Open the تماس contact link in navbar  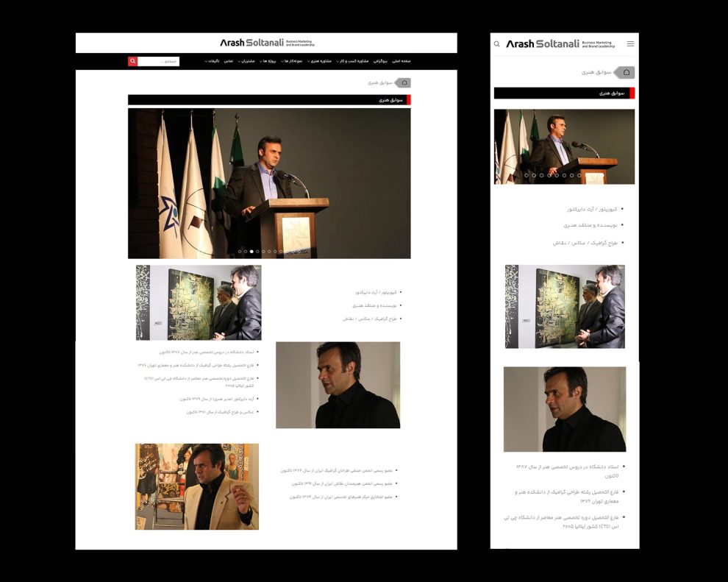(x=228, y=61)
